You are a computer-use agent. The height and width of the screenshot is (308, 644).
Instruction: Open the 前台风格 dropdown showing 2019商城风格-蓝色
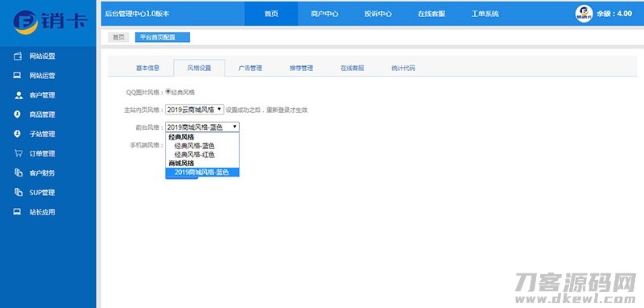click(x=202, y=127)
